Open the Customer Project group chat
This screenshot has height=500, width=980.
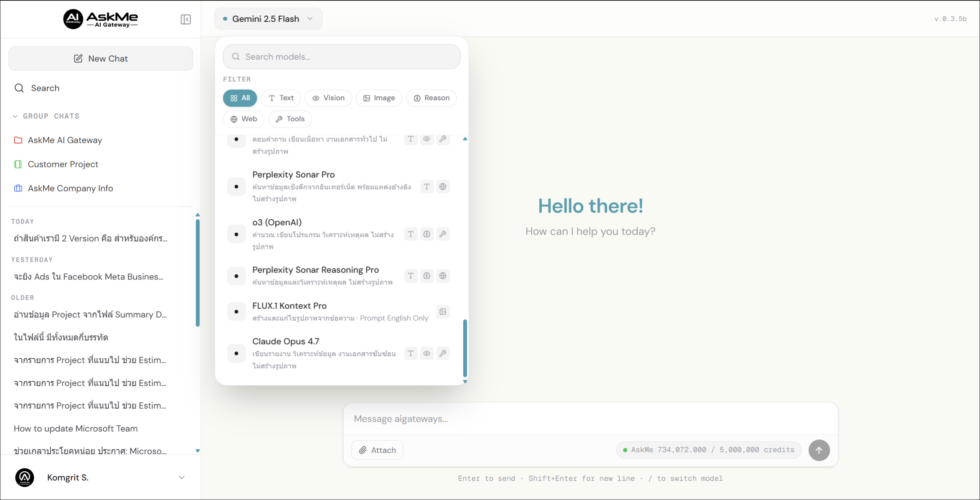tap(63, 164)
